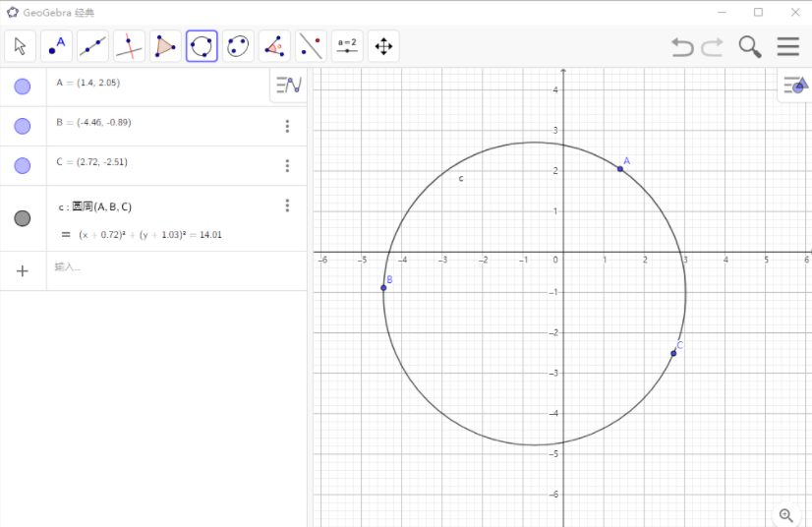Select the Move Graphics View tool
Screen dimensions: 812x527
pos(383,46)
